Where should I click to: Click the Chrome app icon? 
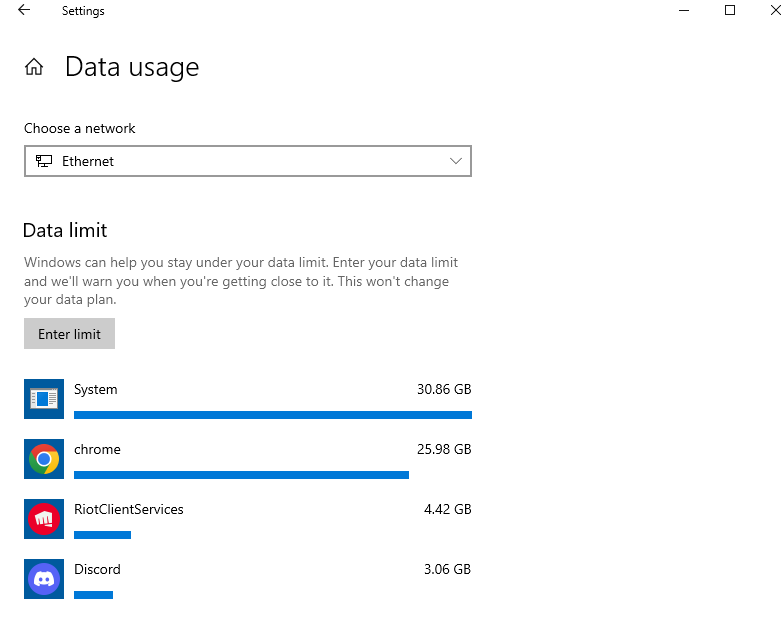tap(44, 459)
